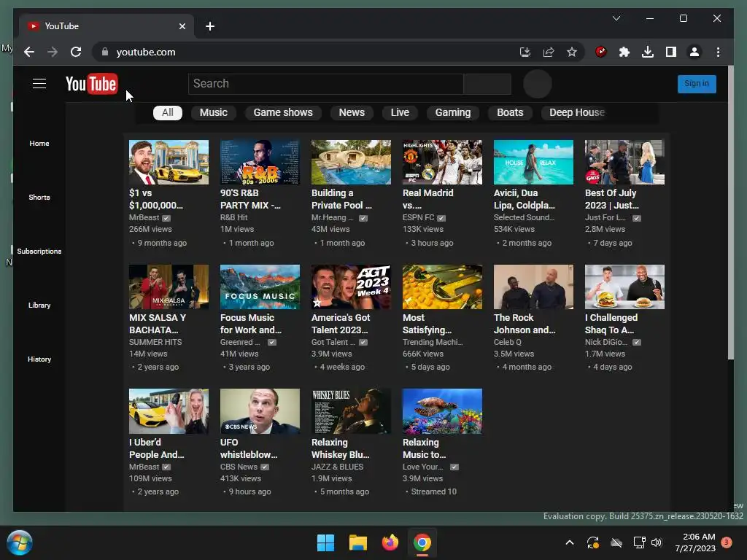The width and height of the screenshot is (747, 560).
Task: Click the YouTube logo
Action: point(91,85)
